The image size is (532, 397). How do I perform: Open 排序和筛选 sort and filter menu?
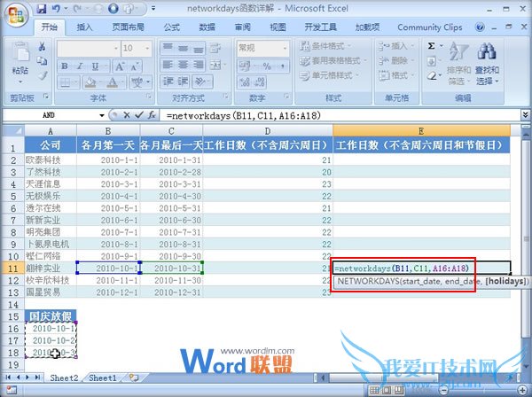click(458, 65)
